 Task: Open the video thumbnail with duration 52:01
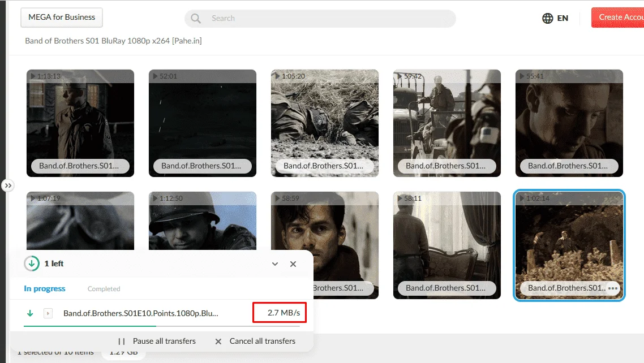(203, 123)
